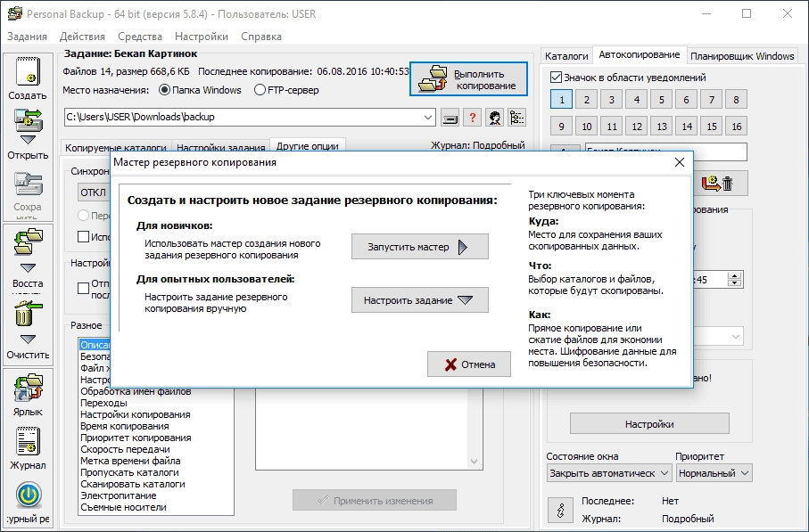Click the Personal Backup title bar app icon
This screenshot has width=809, height=532.
14,14
